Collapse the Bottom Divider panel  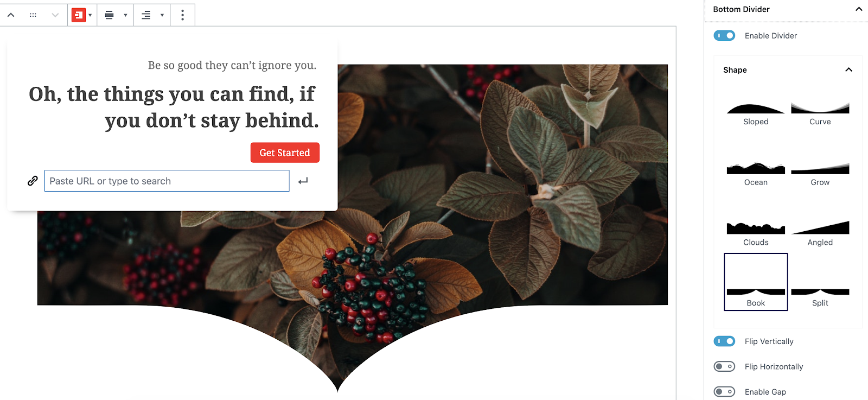click(x=859, y=9)
